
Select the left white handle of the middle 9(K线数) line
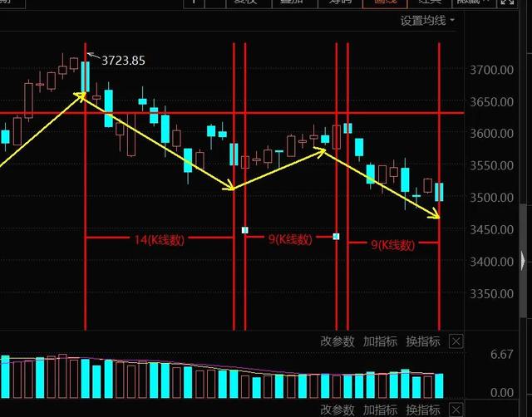pyautogui.click(x=245, y=231)
